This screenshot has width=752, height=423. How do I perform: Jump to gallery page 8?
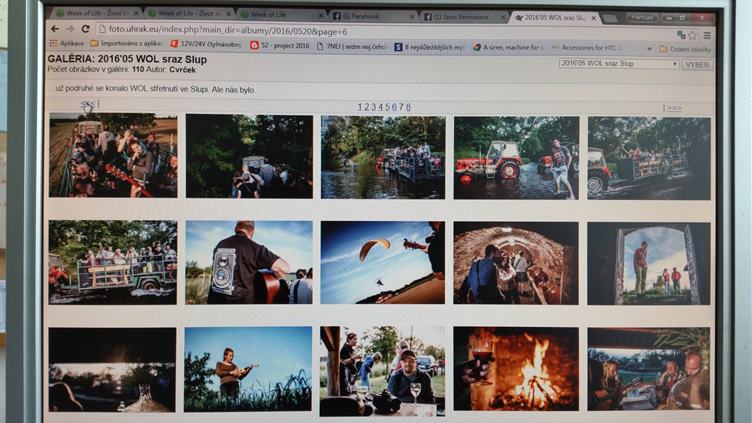tap(408, 107)
